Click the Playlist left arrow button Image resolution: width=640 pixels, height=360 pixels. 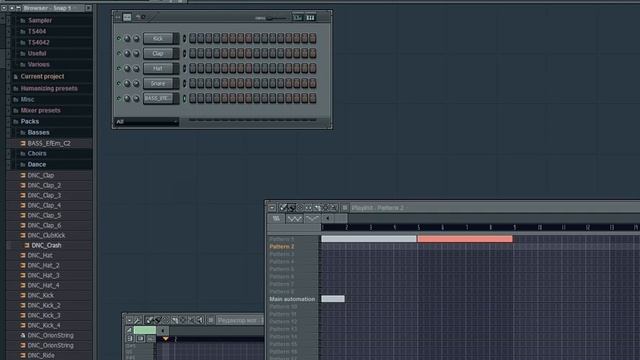coord(327,219)
